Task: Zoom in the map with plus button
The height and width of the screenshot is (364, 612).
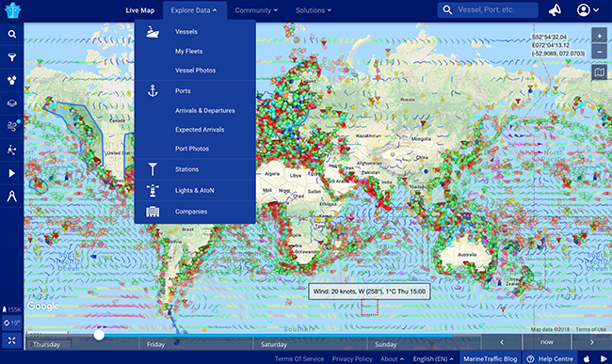Action: 599,36
